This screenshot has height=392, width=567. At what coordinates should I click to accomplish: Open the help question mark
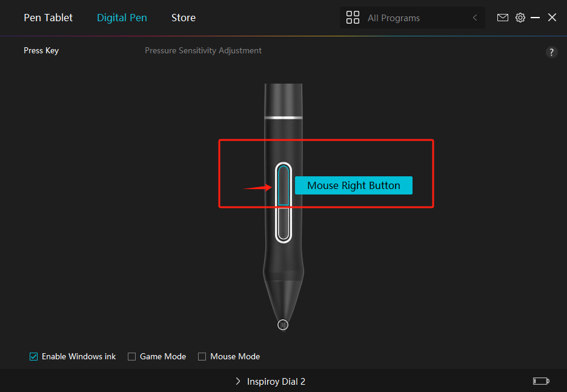coord(551,53)
